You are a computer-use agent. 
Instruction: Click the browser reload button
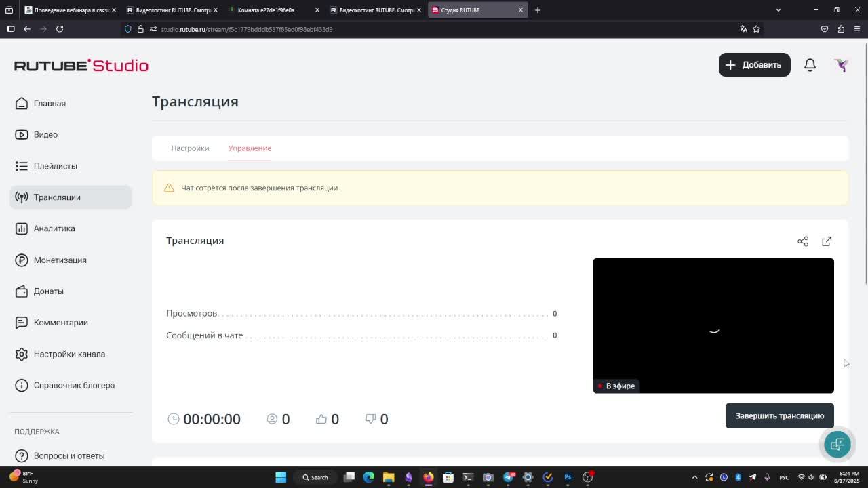(x=60, y=28)
